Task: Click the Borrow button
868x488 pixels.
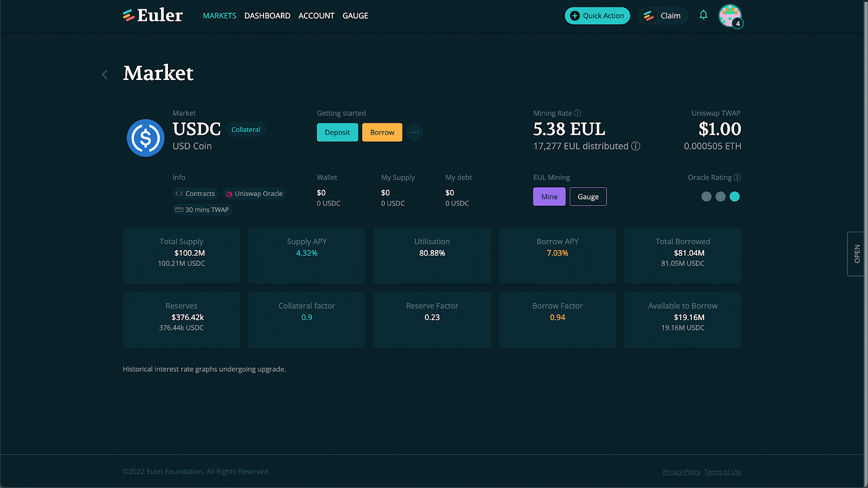Action: click(x=382, y=132)
